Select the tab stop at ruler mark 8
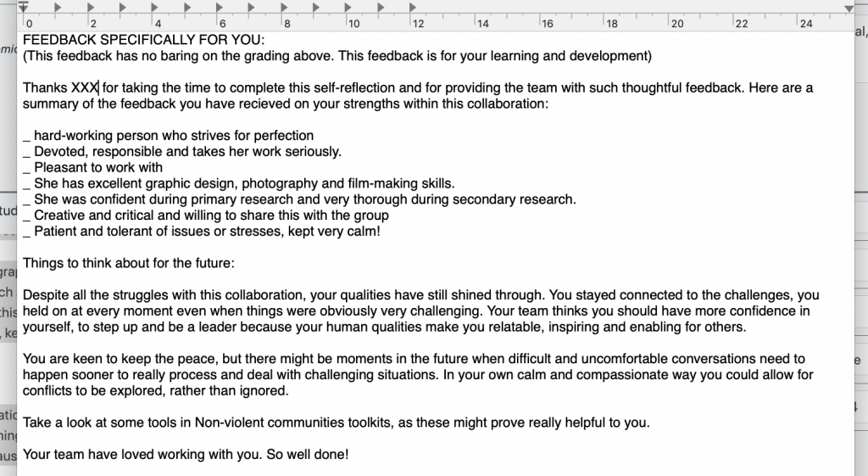The image size is (868, 476). tap(284, 7)
